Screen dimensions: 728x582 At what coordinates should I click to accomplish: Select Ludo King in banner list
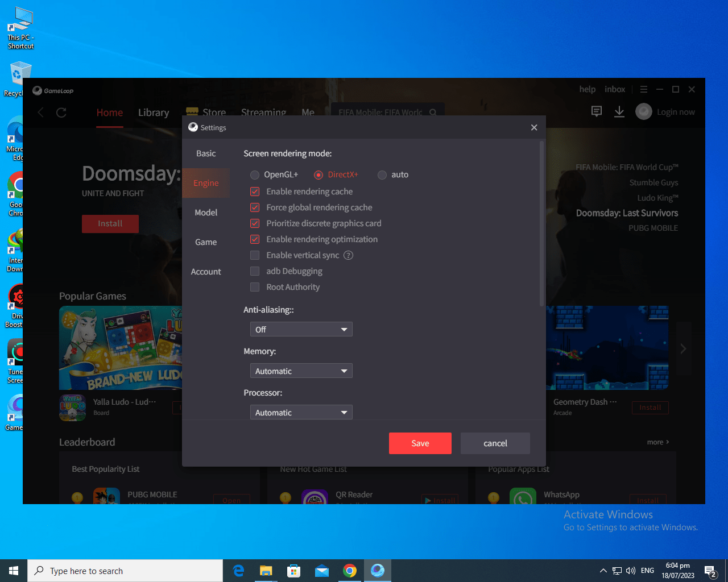[x=658, y=198]
